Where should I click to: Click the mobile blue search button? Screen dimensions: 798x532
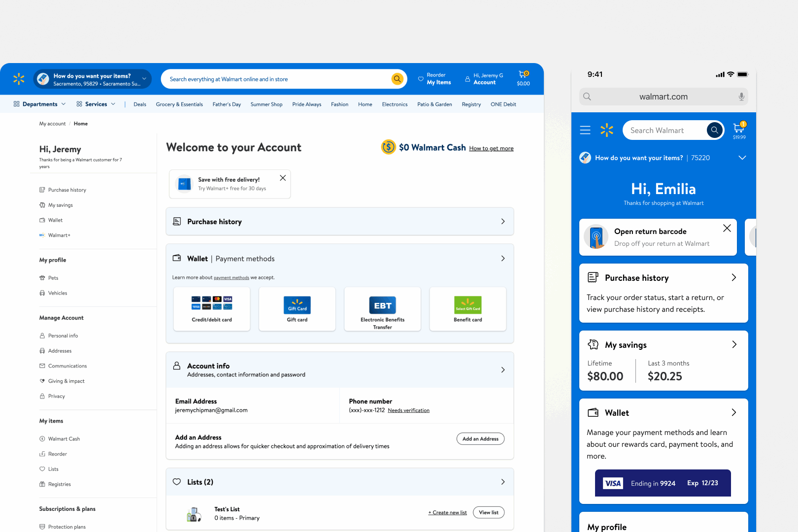click(715, 130)
